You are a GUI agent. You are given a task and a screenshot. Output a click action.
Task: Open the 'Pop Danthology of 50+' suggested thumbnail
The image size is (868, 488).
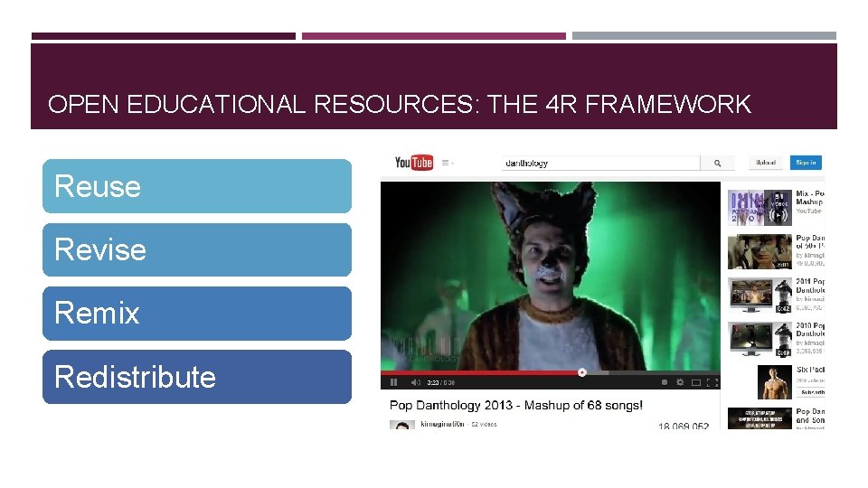(x=759, y=252)
